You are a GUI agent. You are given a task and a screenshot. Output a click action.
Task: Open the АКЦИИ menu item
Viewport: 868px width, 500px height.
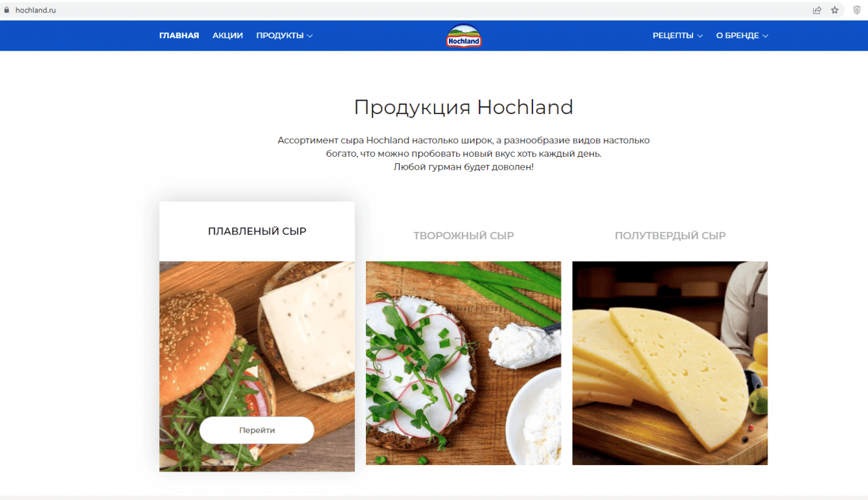click(227, 36)
